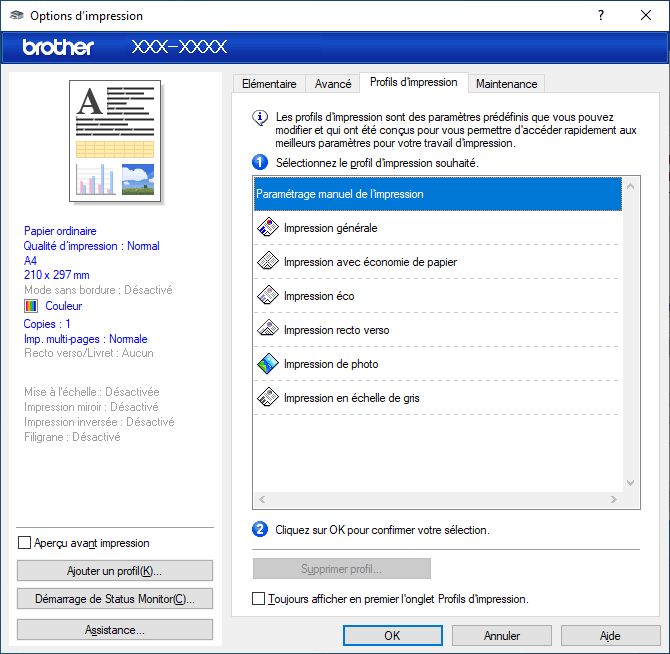Viewport: 670px width, 654px height.
Task: Click the Impression de photo icon
Action: (267, 364)
